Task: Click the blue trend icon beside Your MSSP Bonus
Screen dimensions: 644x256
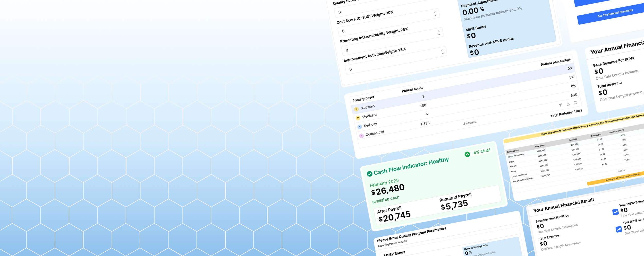Action: tap(615, 212)
